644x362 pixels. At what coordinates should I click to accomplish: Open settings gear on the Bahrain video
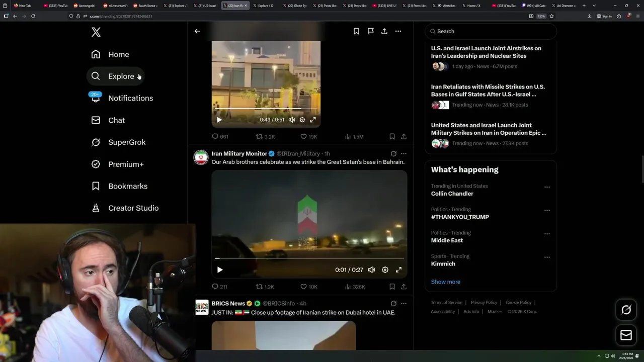point(385,270)
